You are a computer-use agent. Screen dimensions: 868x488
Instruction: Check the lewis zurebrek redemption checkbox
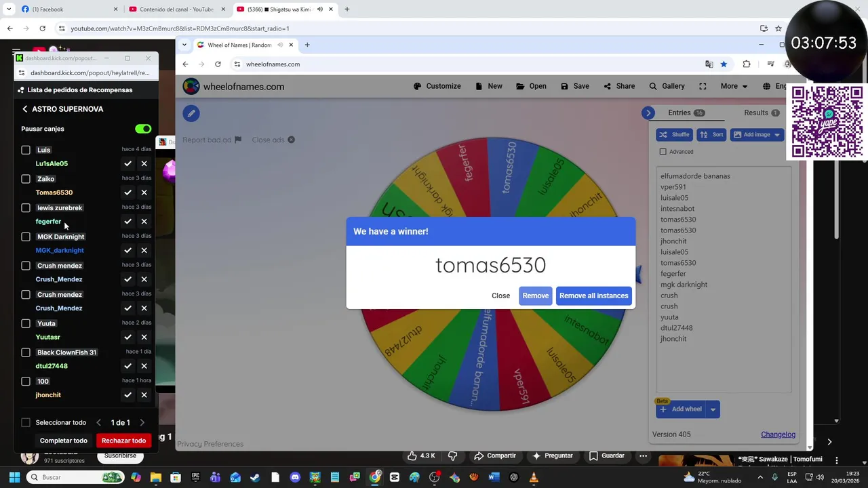[26, 208]
